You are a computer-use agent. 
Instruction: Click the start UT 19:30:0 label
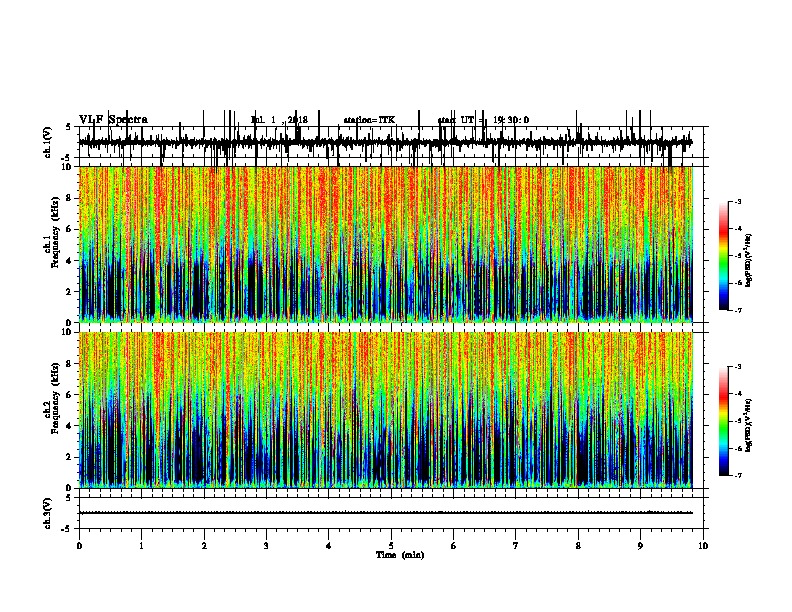pyautogui.click(x=483, y=120)
